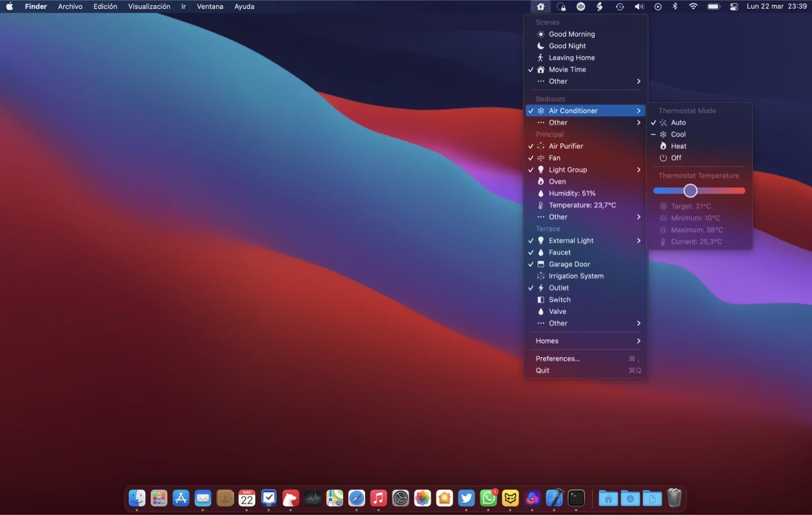Image resolution: width=812 pixels, height=515 pixels.
Task: Turn off the Fan accessory
Action: [x=555, y=158]
